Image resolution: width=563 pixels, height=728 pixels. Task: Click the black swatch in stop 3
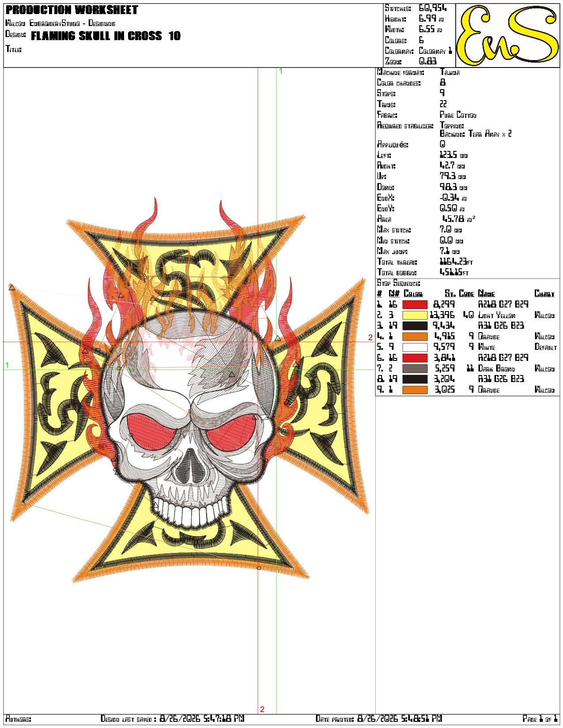[415, 326]
